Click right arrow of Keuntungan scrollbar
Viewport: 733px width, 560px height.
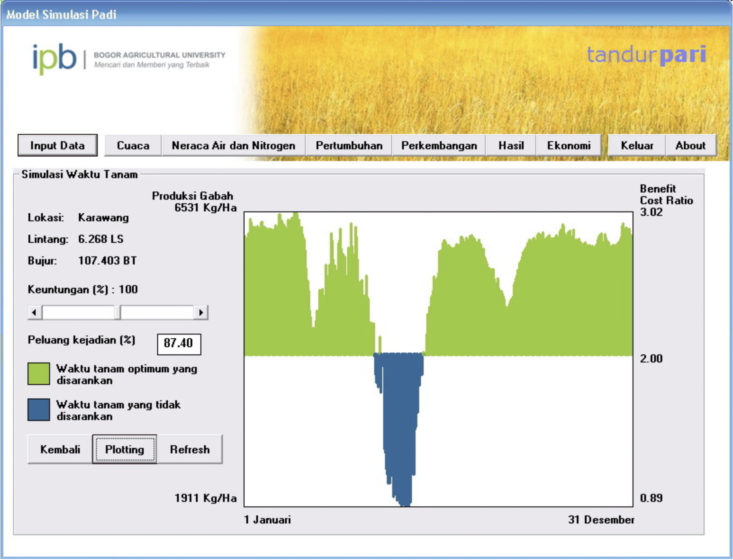click(x=201, y=313)
